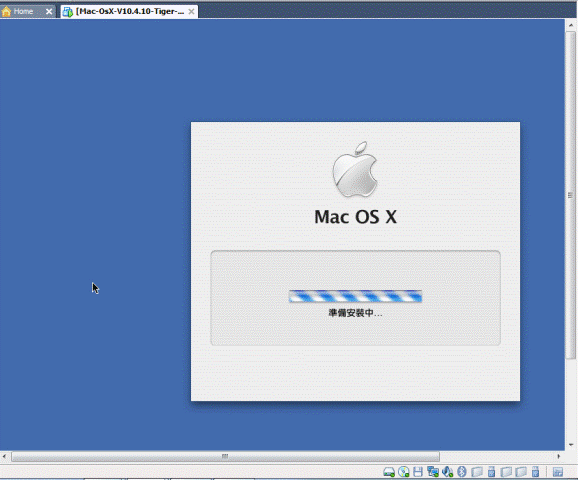578x480 pixels.
Task: Click the vertical scrollbar down arrow
Action: tap(571, 445)
